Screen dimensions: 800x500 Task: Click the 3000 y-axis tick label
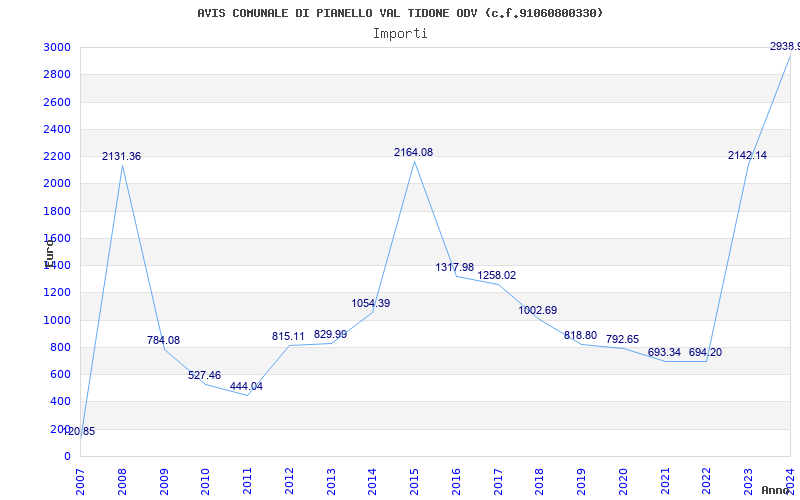57,47
